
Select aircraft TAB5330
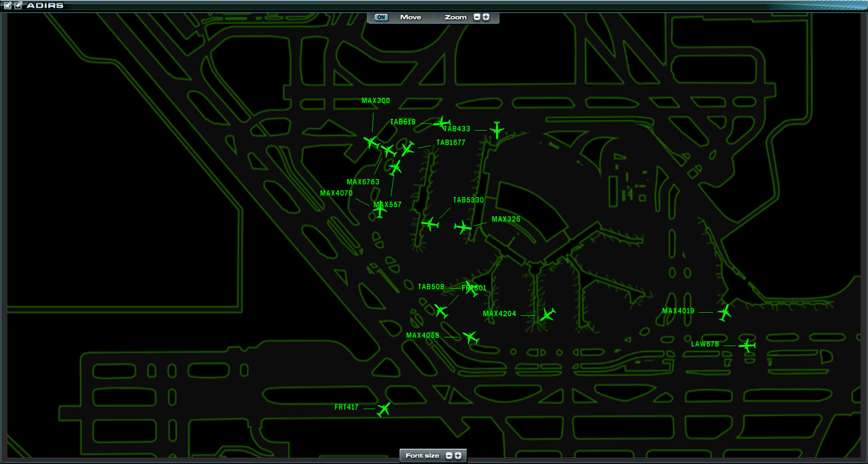(432, 223)
